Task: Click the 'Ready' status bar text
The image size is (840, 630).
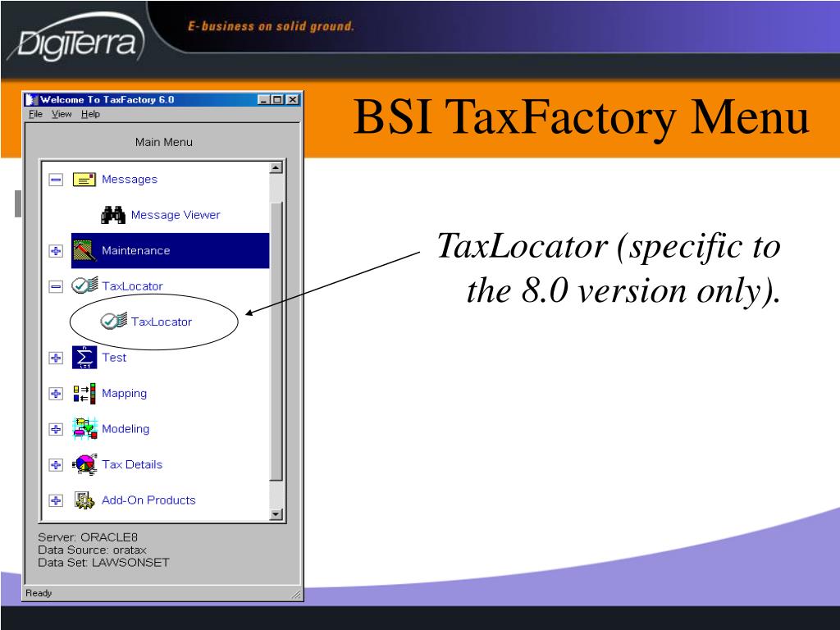Action: 39,593
